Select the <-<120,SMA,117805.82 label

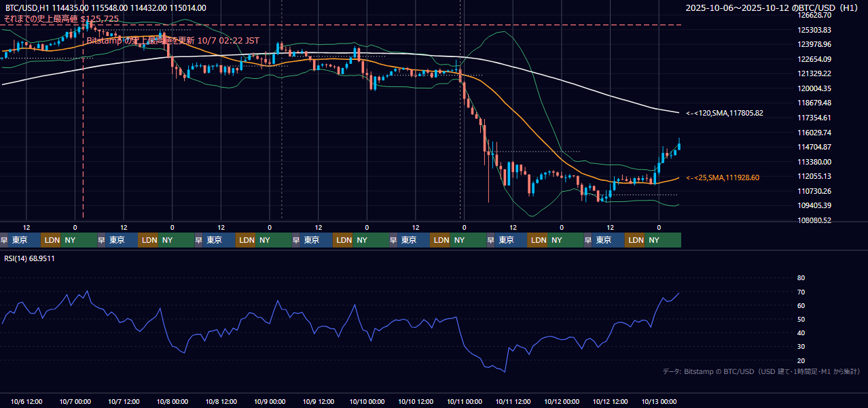(725, 113)
